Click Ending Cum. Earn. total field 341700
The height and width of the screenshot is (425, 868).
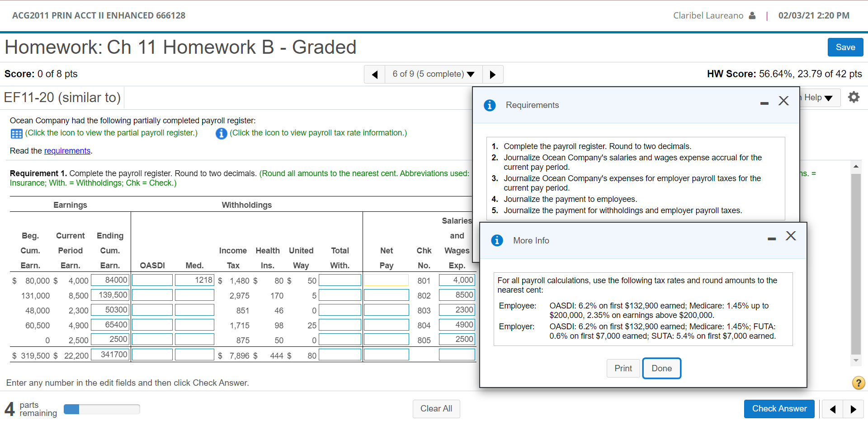(x=110, y=355)
